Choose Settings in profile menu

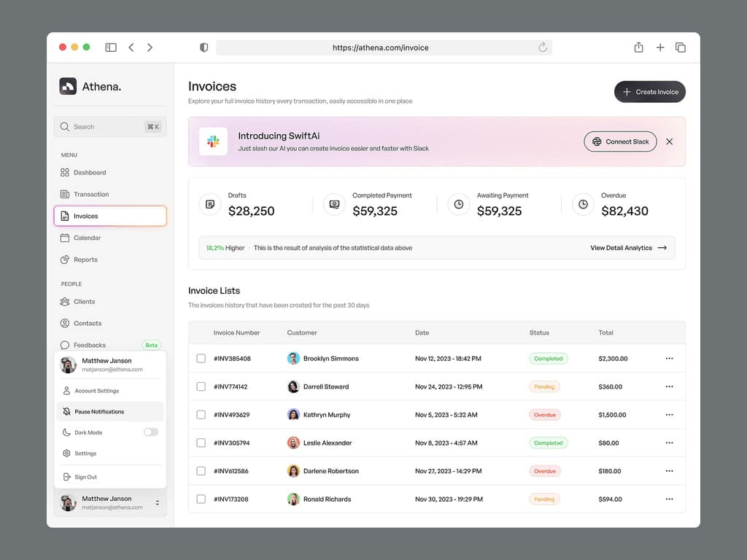(110, 454)
